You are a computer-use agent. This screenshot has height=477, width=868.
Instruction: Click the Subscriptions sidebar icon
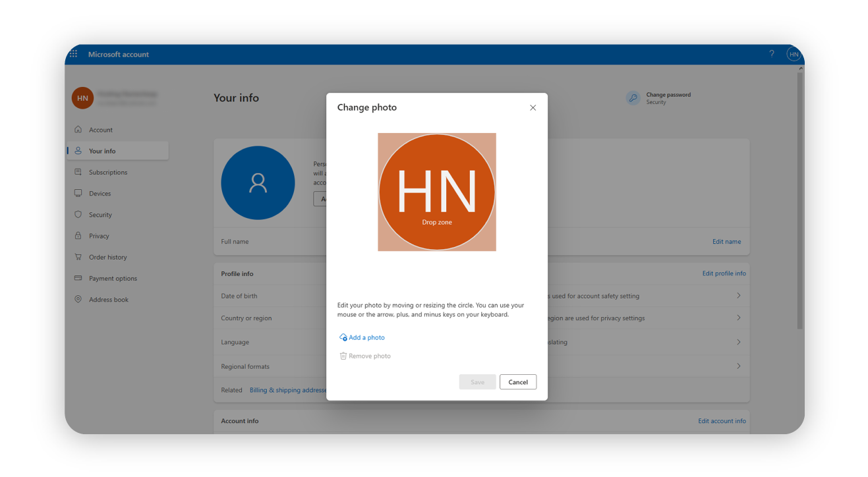78,172
